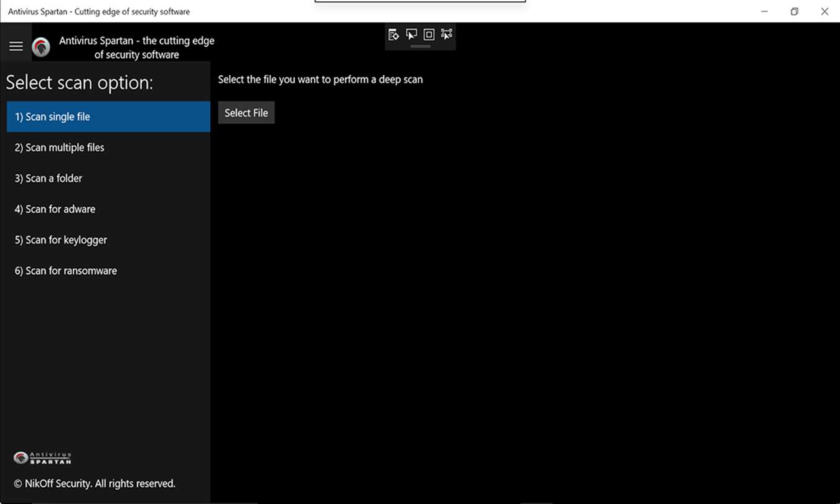840x504 pixels.
Task: Open the hamburger navigation menu
Action: point(16,47)
